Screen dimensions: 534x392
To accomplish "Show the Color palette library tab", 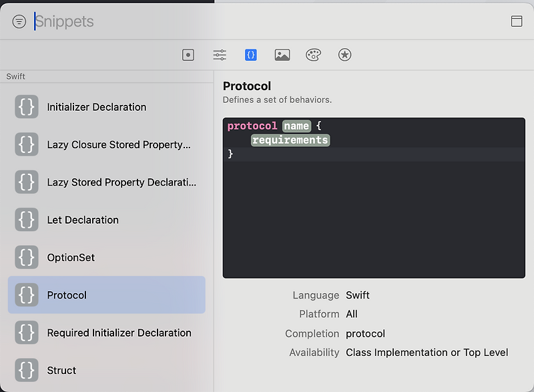I will [x=313, y=55].
